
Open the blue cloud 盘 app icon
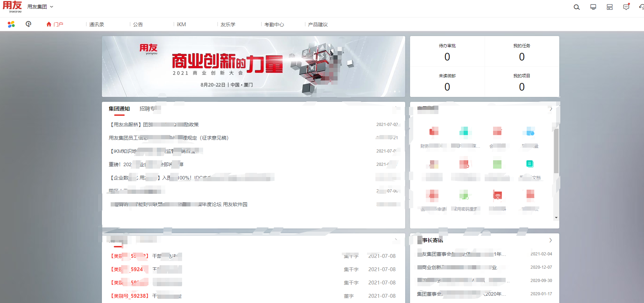click(529, 132)
